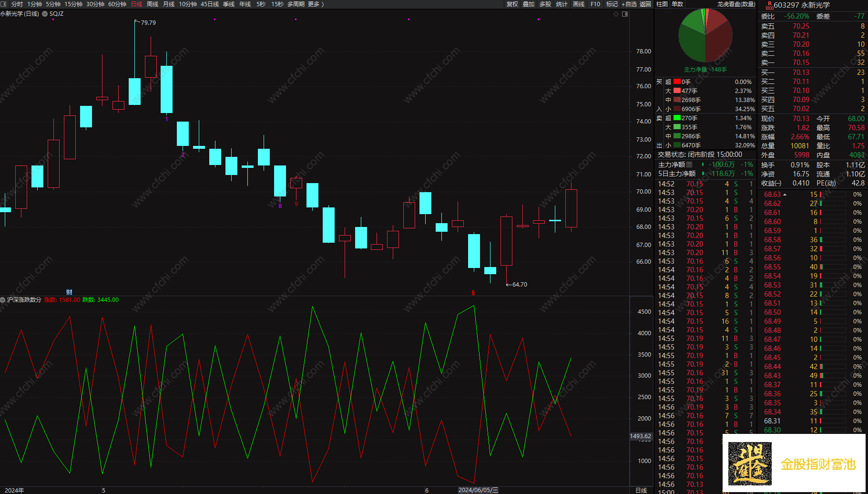Switch to 年线 yearly chart
868x494 pixels.
pos(245,4)
